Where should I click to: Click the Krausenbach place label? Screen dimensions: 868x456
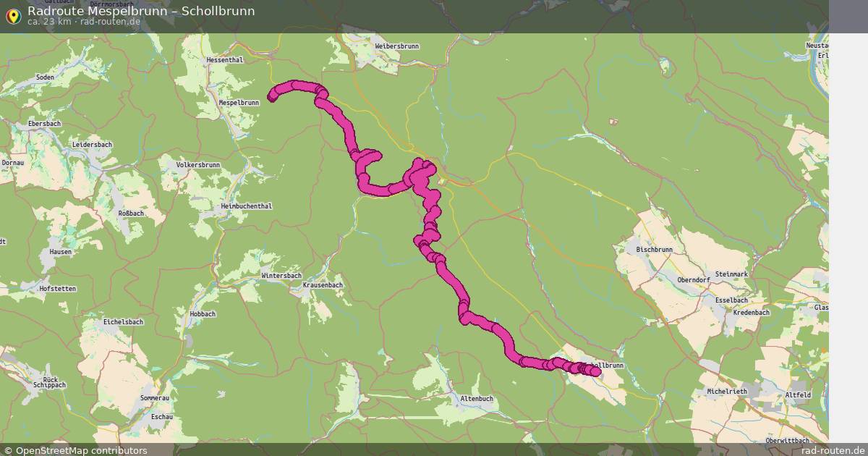coord(323,285)
